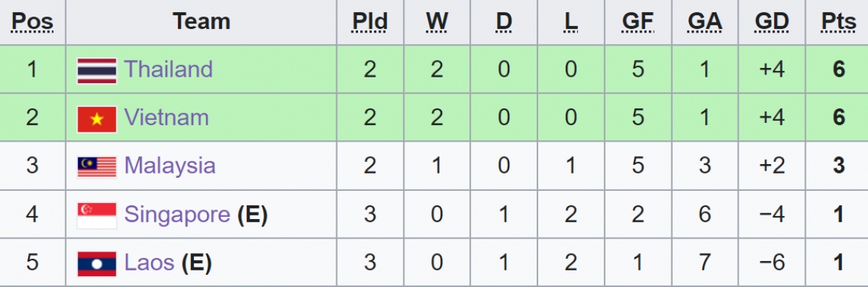This screenshot has width=868, height=287.
Task: Click the GF column header
Action: click(638, 22)
